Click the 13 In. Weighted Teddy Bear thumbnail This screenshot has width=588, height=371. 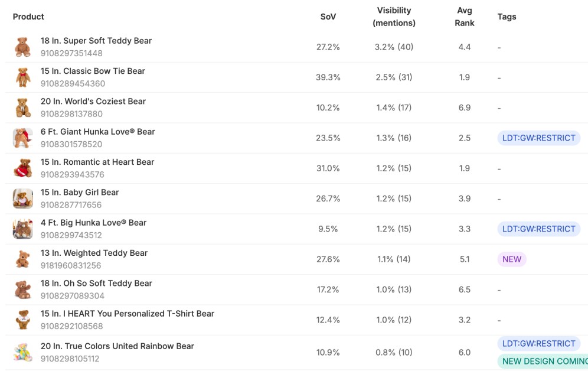click(23, 259)
